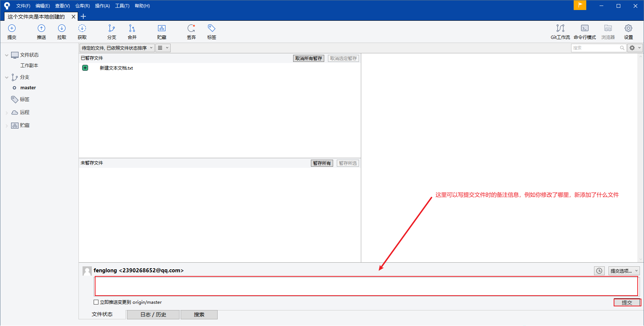
Task: Open the 文件(F) menu
Action: 23,6
